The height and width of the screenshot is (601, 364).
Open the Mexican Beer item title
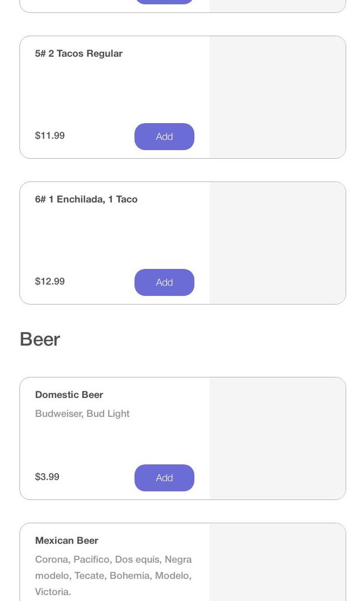(x=67, y=541)
